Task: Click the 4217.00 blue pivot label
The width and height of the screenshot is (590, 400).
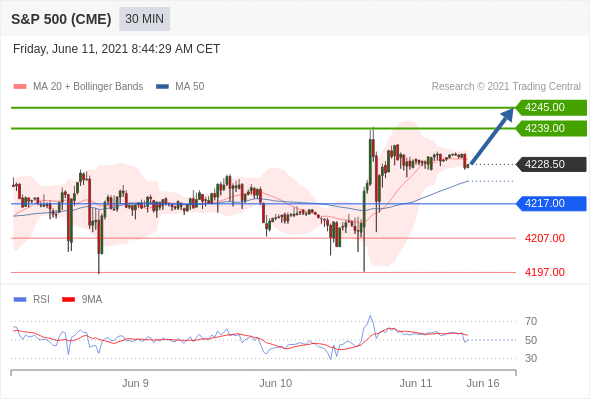Action: point(551,204)
